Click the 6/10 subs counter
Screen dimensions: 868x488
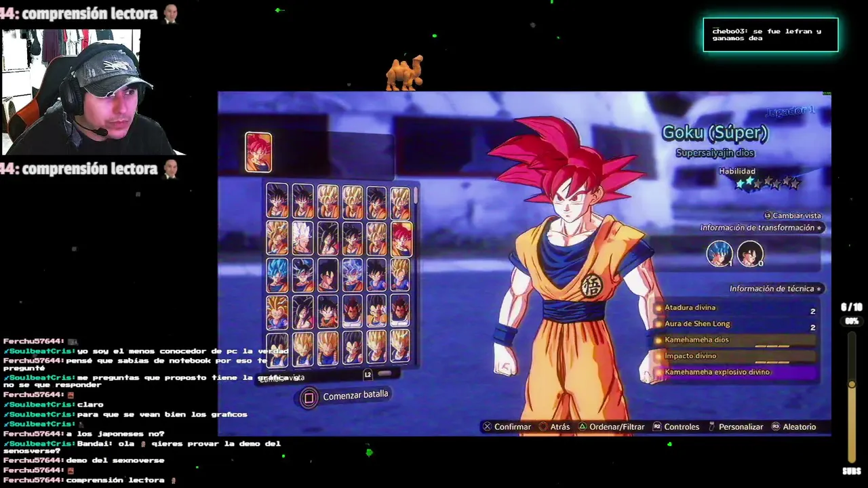851,307
